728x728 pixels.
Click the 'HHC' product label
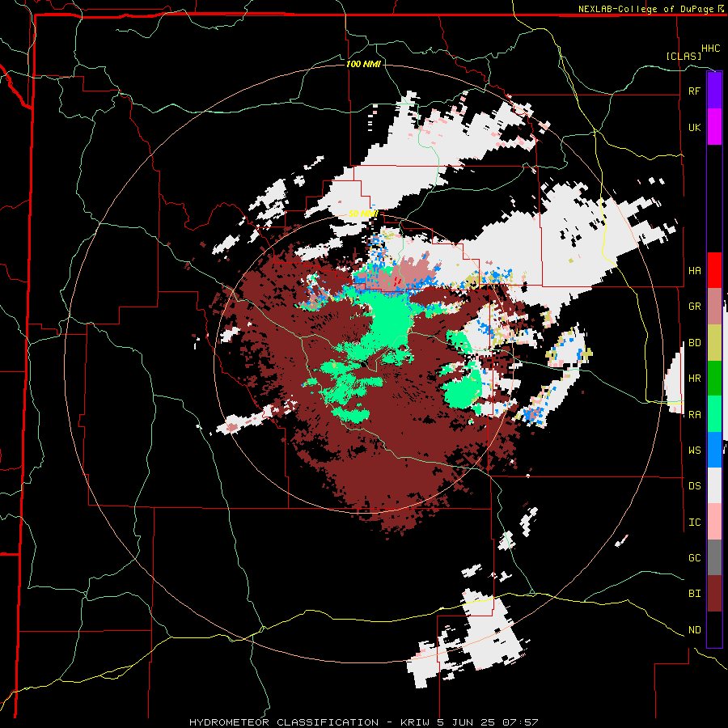tap(710, 49)
